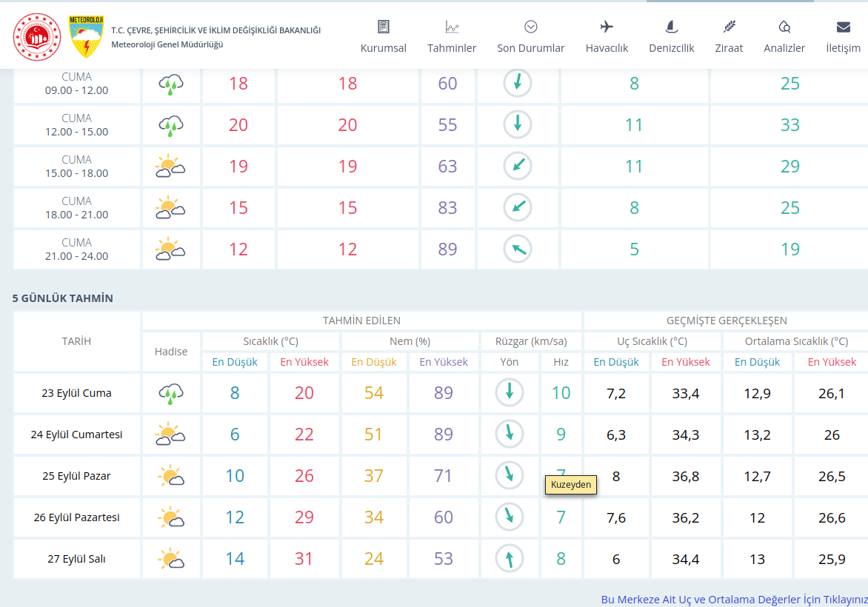The image size is (868, 607).
Task: Click the İletişim envelope icon
Action: click(x=843, y=27)
